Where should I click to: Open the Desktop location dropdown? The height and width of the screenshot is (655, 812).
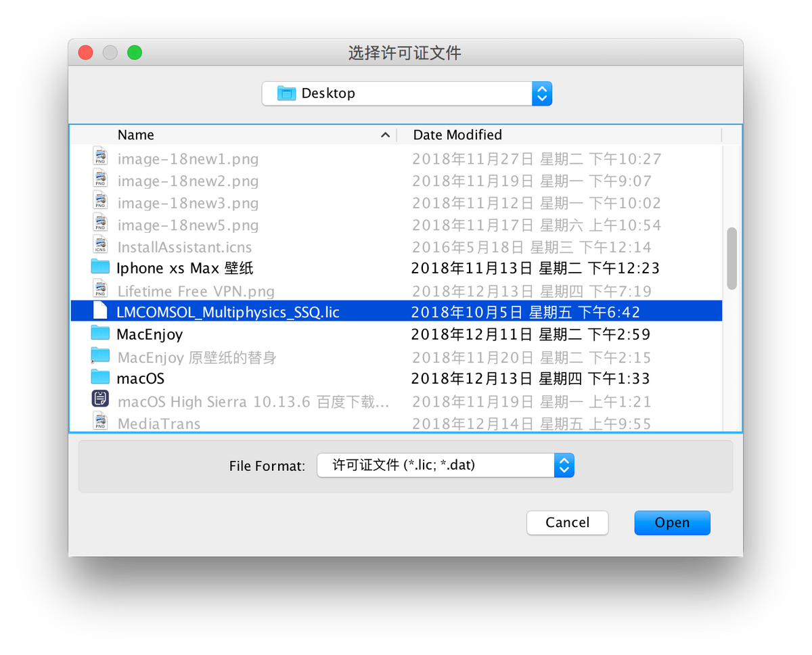pyautogui.click(x=407, y=93)
